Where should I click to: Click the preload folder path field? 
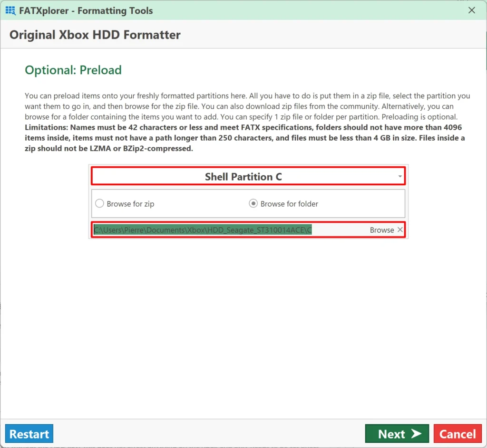point(230,230)
